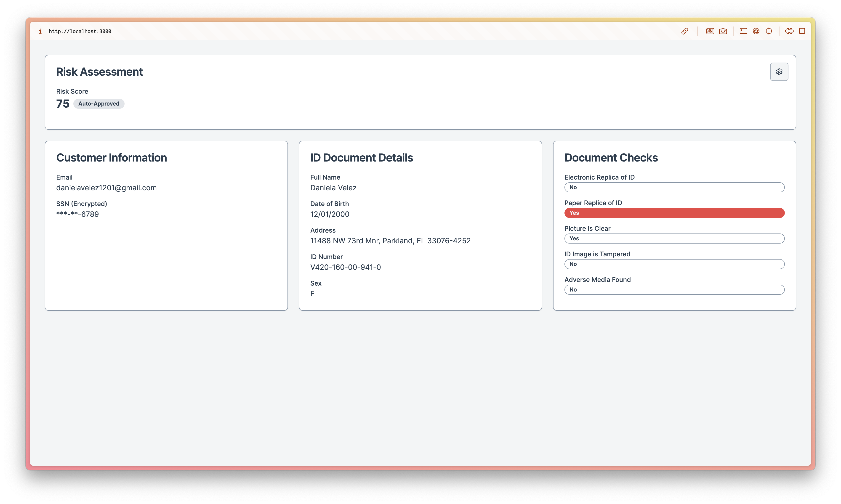
Task: Click the ID Image is Tampered No pill
Action: click(674, 264)
